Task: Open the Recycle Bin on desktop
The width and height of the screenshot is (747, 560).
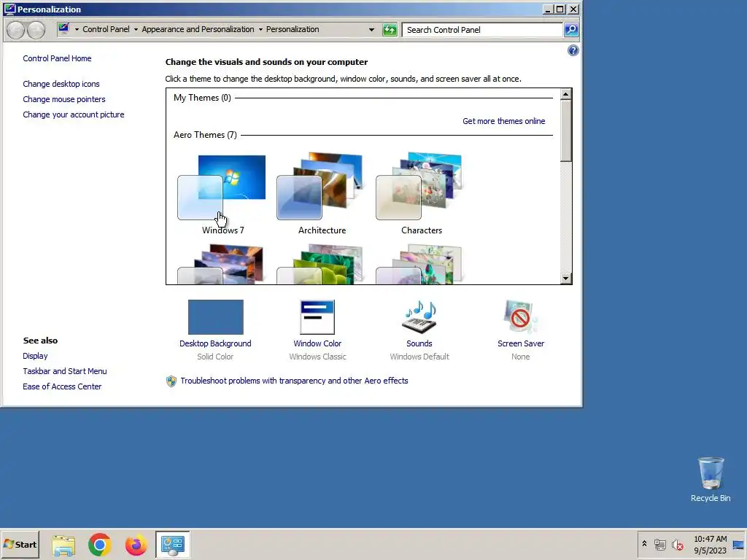Action: pyautogui.click(x=711, y=479)
